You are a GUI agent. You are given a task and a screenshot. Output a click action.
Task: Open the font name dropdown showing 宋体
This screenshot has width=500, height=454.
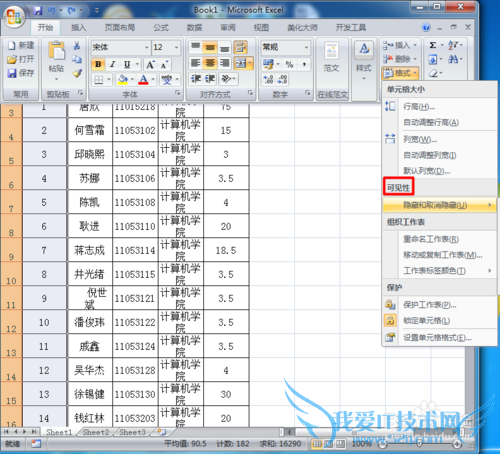click(146, 47)
